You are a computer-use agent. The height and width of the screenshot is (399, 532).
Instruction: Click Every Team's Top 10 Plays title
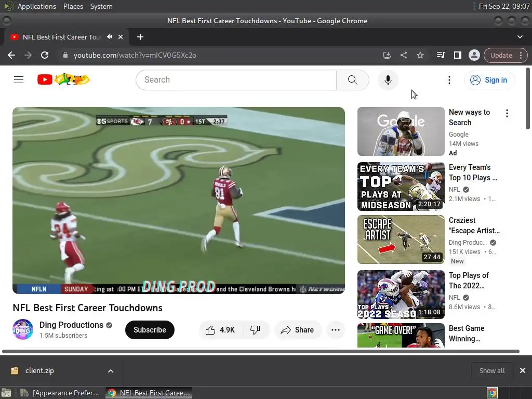tap(473, 172)
